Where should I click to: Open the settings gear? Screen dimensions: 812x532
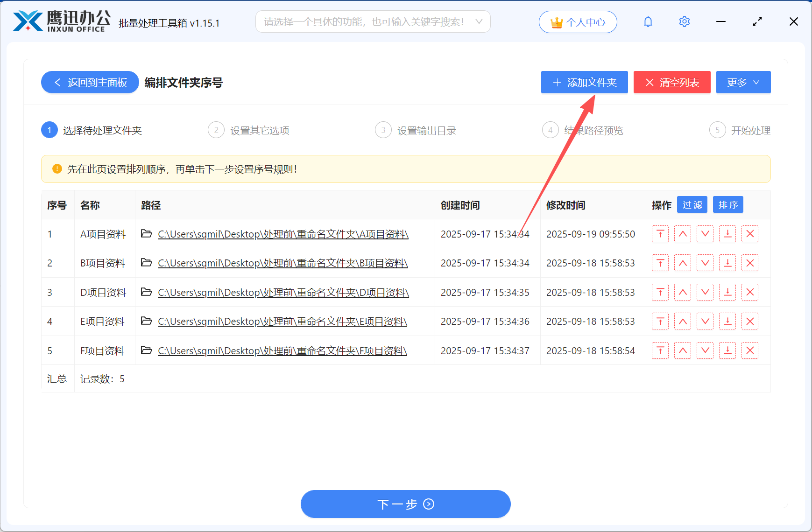[684, 21]
